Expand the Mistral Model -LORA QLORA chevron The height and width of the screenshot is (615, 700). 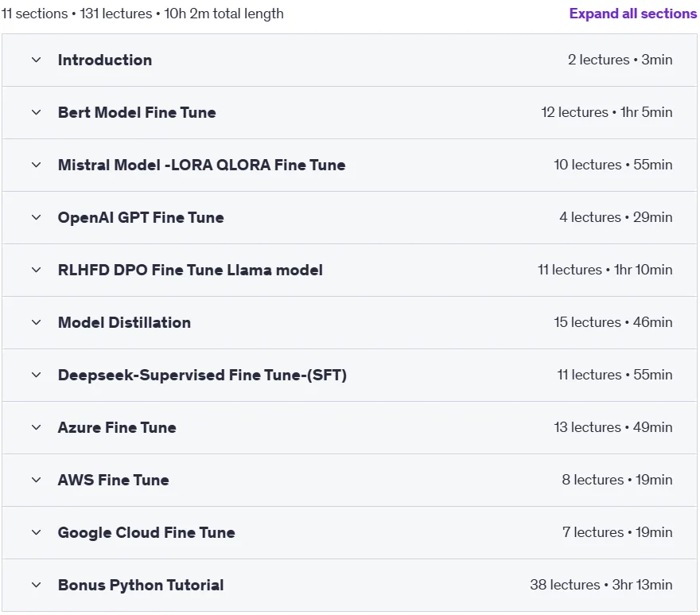pyautogui.click(x=36, y=165)
